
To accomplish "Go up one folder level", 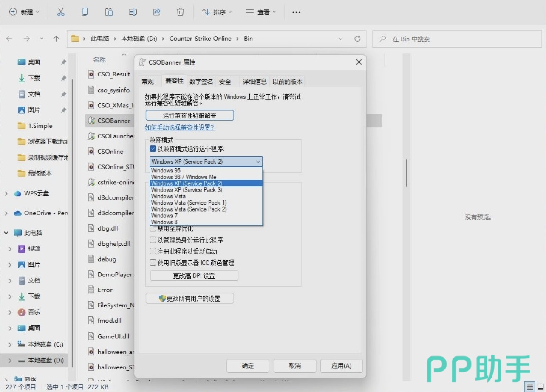I will click(x=56, y=39).
